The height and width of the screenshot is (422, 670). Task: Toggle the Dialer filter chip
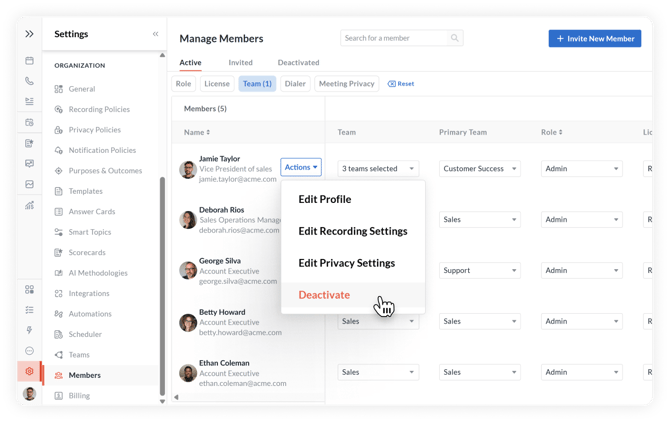(x=295, y=84)
